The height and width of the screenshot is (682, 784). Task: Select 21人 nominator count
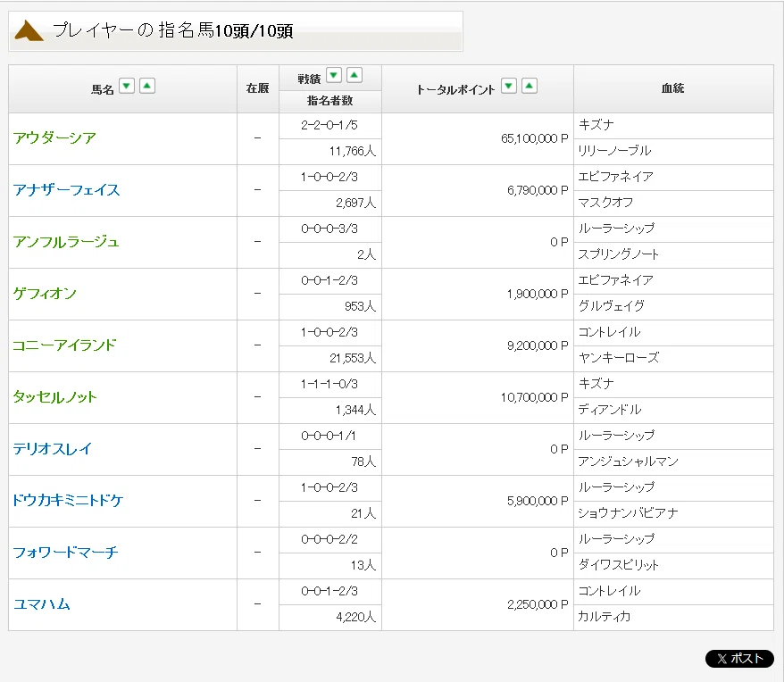coord(363,513)
